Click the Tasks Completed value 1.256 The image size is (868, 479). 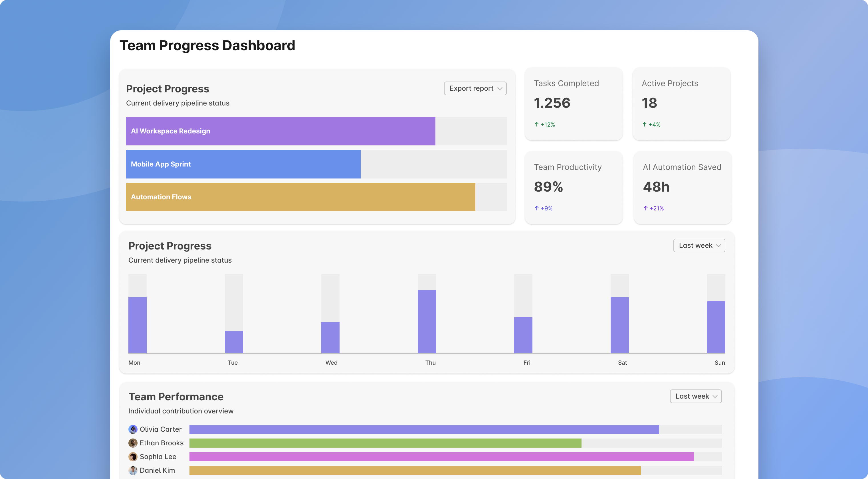pyautogui.click(x=552, y=103)
